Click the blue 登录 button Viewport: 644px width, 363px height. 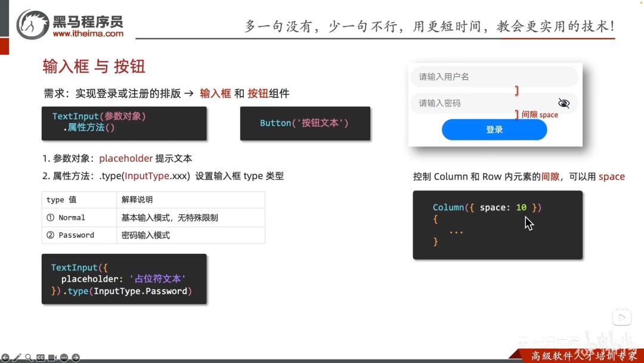pyautogui.click(x=494, y=130)
